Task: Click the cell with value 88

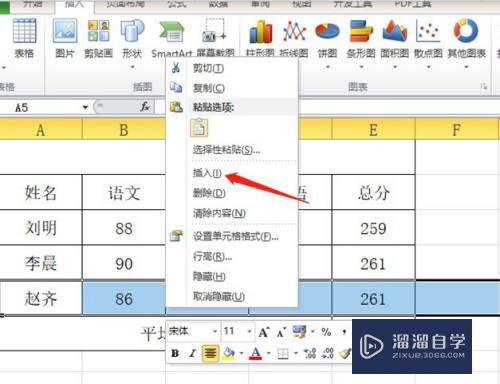Action: point(124,228)
